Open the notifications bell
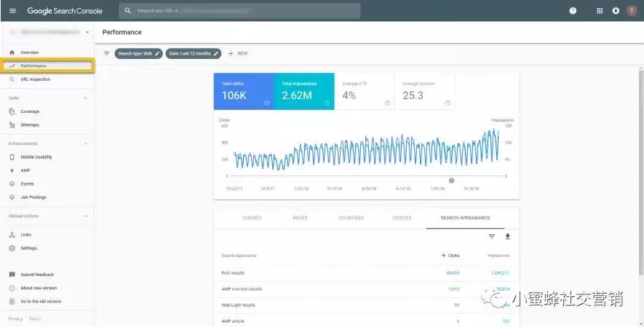 [616, 11]
